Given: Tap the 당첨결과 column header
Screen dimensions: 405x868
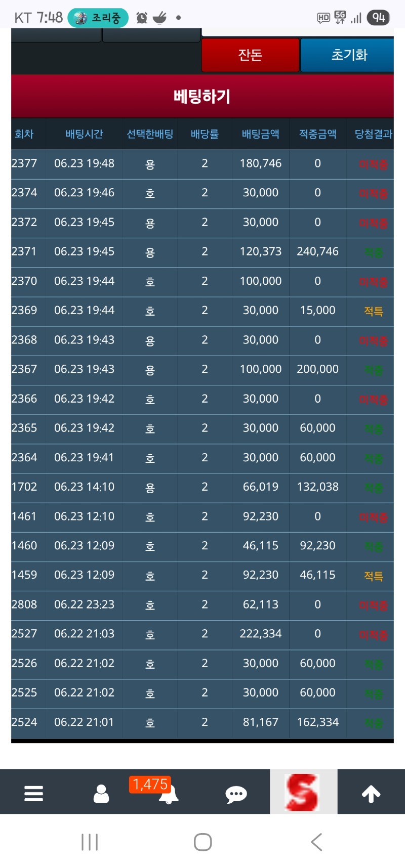Looking at the screenshot, I should tap(373, 134).
